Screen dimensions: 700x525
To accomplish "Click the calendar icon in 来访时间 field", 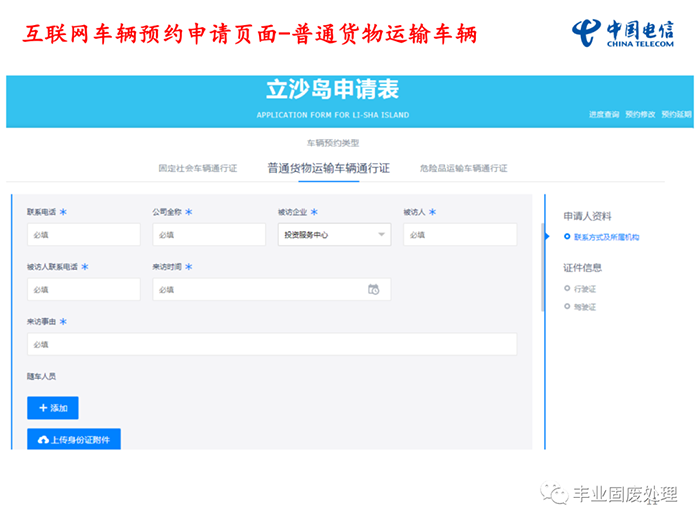I will (373, 289).
